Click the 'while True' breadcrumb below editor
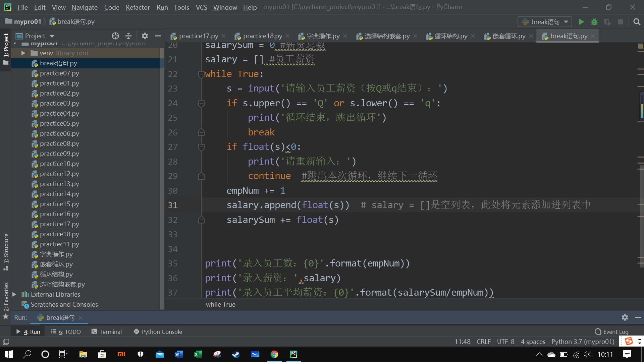The width and height of the screenshot is (644, 362). 220,304
